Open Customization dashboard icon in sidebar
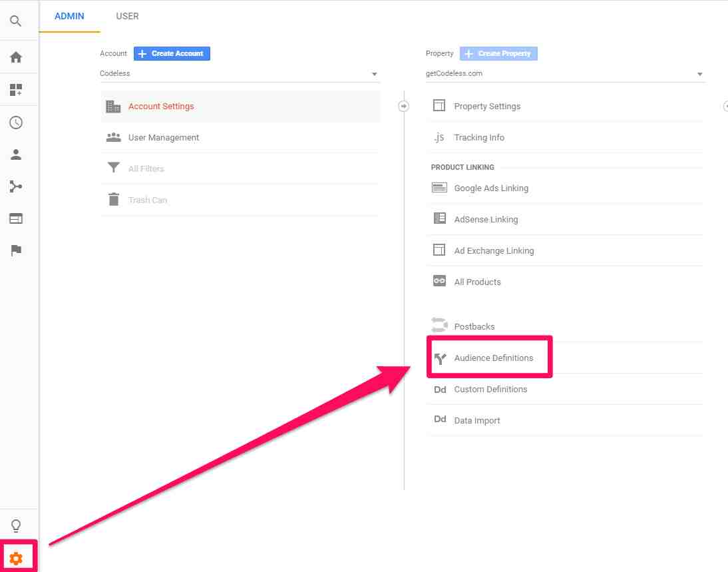 16,90
